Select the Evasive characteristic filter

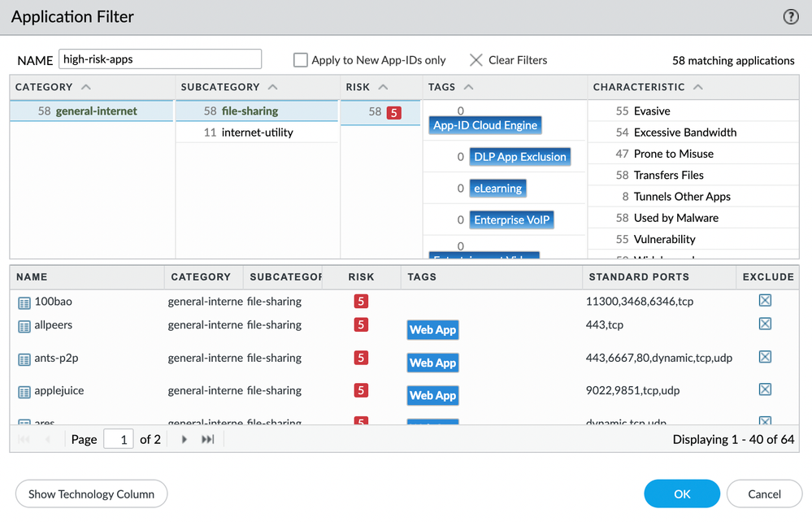click(x=653, y=111)
